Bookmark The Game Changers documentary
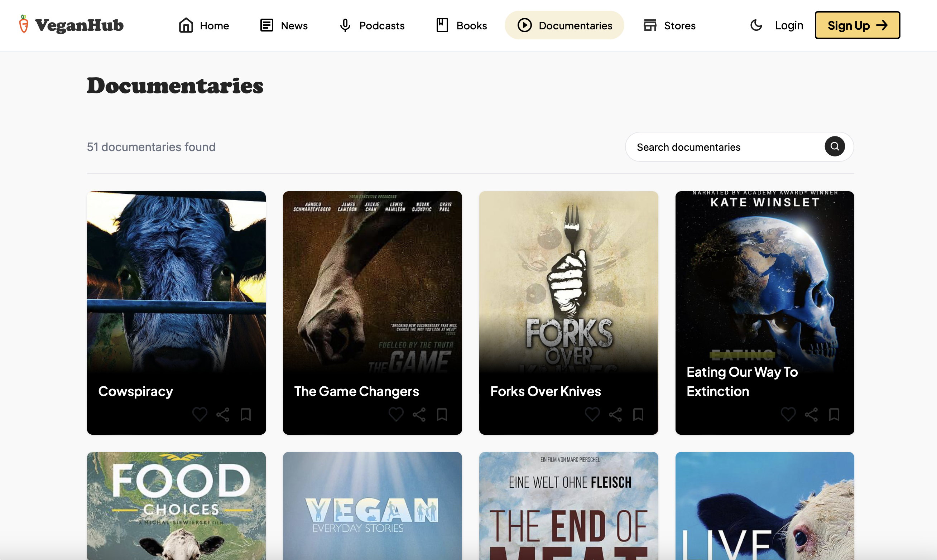937x560 pixels. pos(442,414)
